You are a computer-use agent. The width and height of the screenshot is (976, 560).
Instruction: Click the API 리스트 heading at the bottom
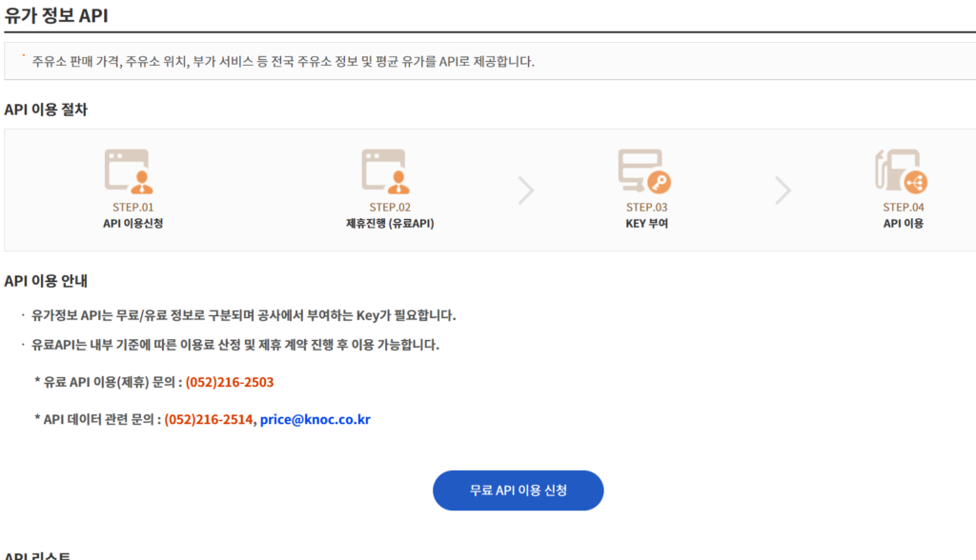[x=38, y=554]
